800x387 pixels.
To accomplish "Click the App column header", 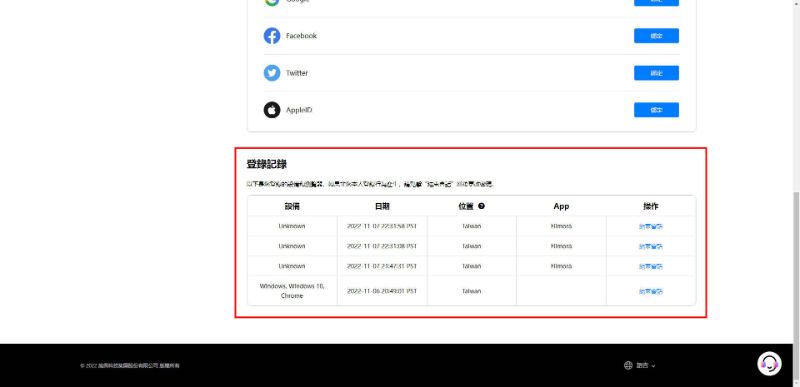I will coord(561,206).
